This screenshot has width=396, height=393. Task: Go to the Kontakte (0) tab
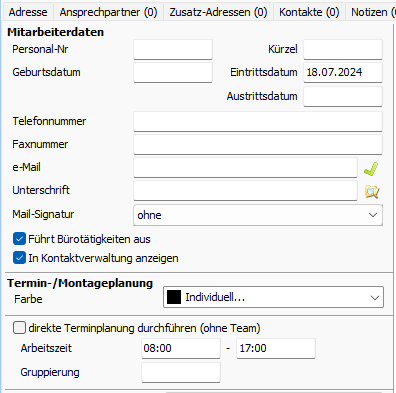coord(309,12)
